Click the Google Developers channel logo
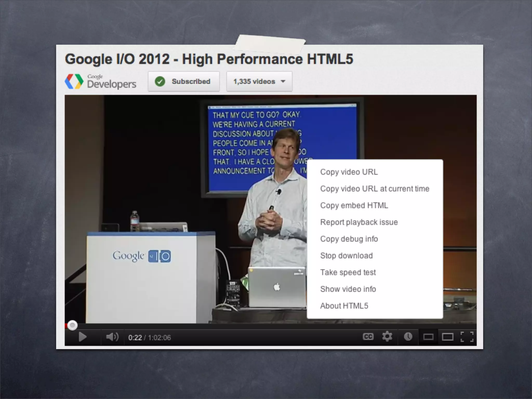The width and height of the screenshot is (532, 399). click(100, 81)
